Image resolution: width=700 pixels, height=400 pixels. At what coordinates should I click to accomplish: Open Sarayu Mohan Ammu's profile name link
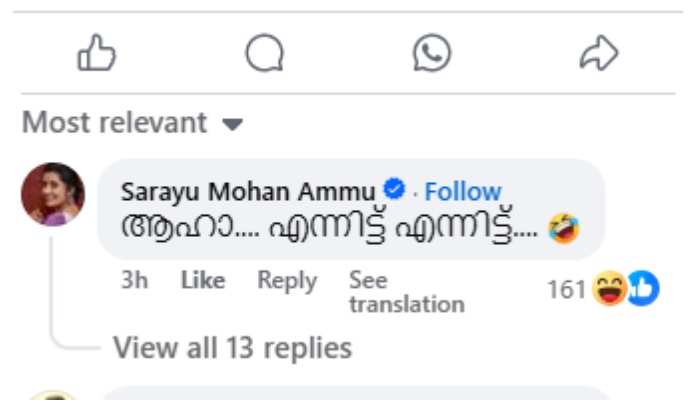[x=248, y=191]
